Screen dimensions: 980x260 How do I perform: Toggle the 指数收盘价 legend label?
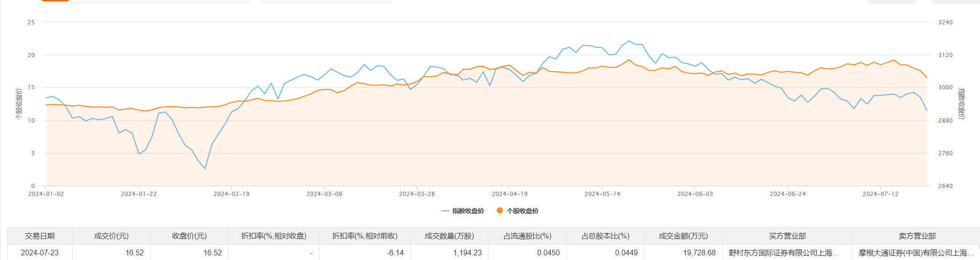tap(468, 211)
